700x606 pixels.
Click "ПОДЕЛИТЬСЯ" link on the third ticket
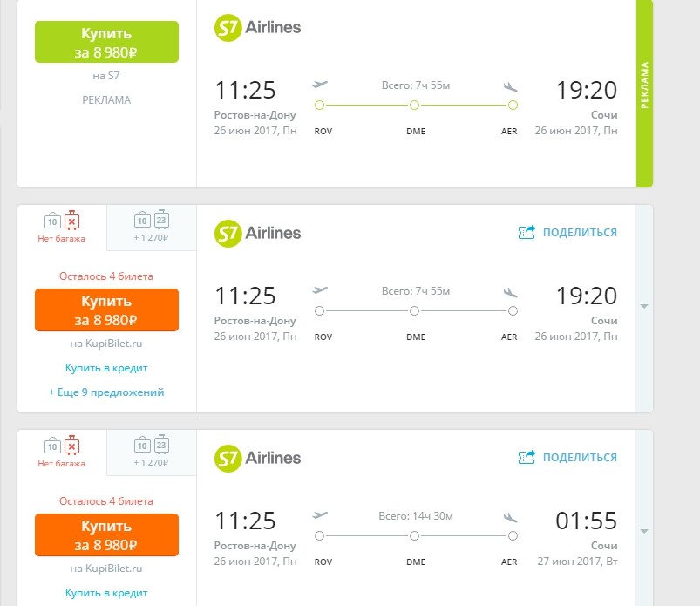click(x=580, y=457)
